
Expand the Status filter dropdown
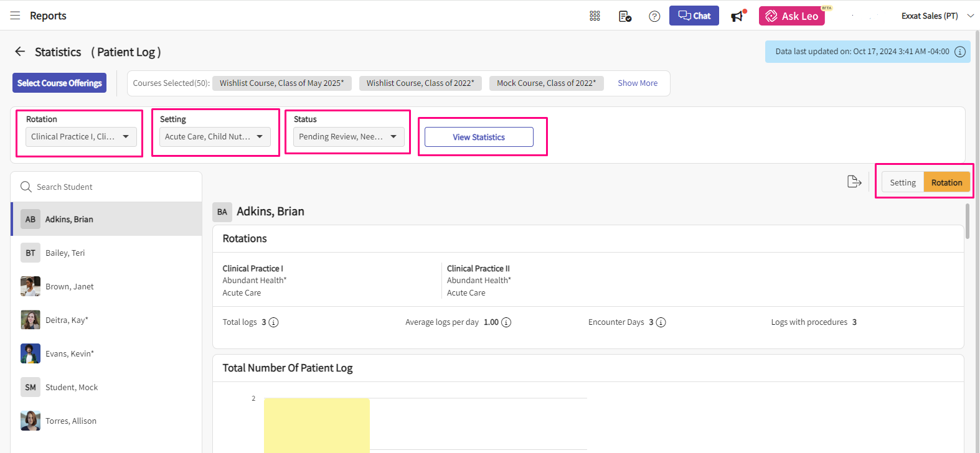(349, 137)
